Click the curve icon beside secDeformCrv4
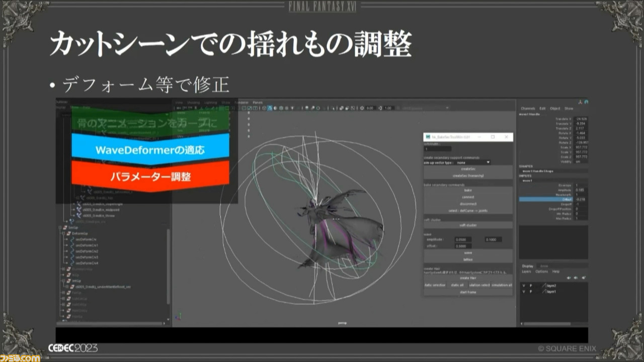This screenshot has height=362, width=644. pyautogui.click(x=72, y=263)
